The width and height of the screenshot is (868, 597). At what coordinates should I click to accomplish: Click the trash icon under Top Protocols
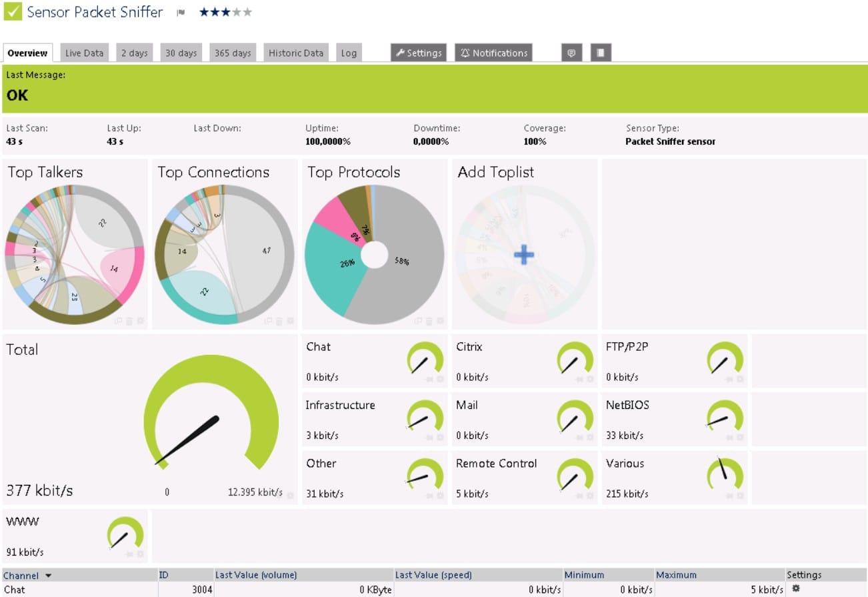pyautogui.click(x=429, y=321)
